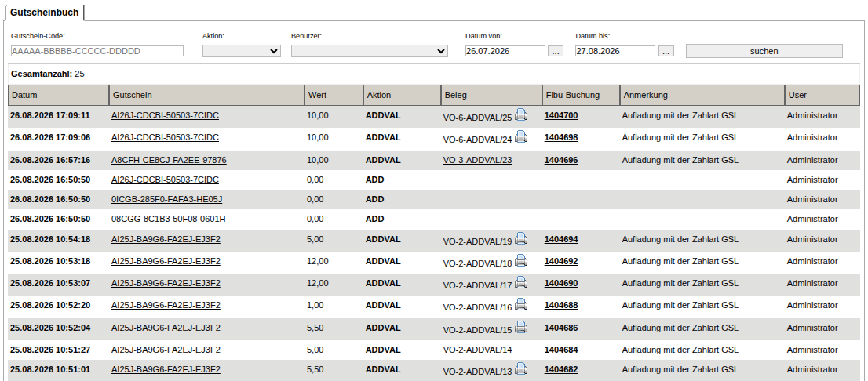Viewport: 868px width, 381px height.
Task: Open the Aktion dropdown filter
Action: (x=242, y=51)
